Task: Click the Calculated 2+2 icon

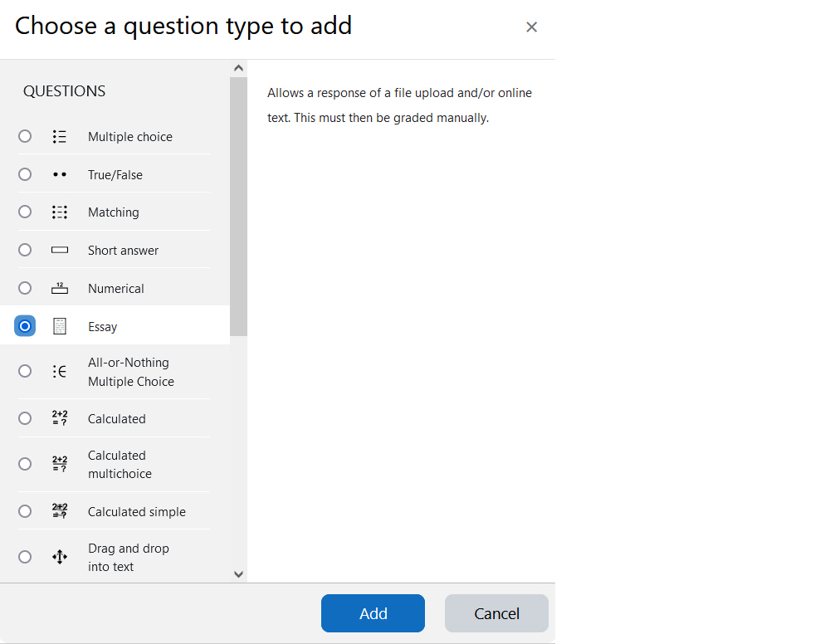Action: tap(59, 418)
